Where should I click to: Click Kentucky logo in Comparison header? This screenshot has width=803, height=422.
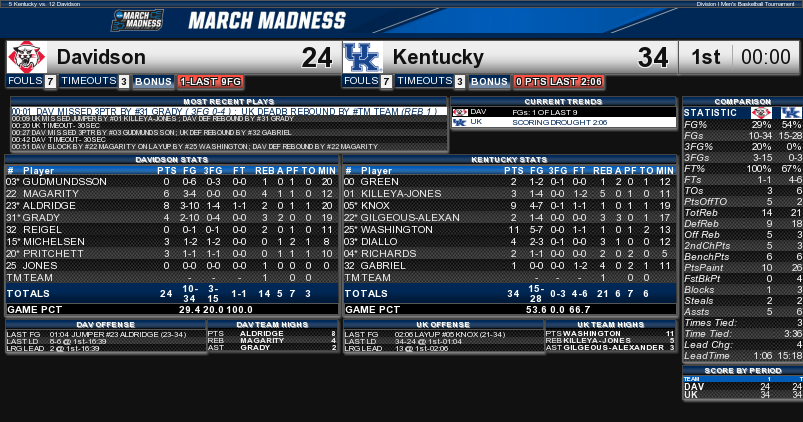[791, 113]
